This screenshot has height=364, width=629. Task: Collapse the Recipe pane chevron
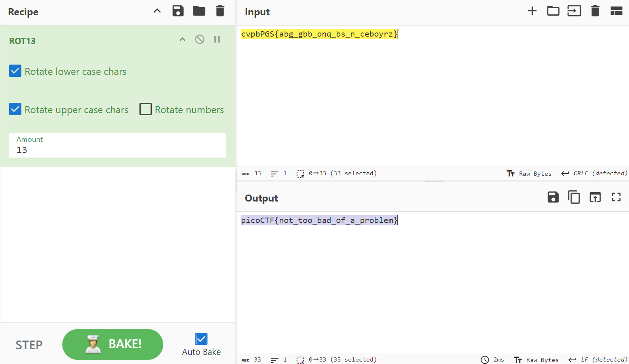[157, 11]
